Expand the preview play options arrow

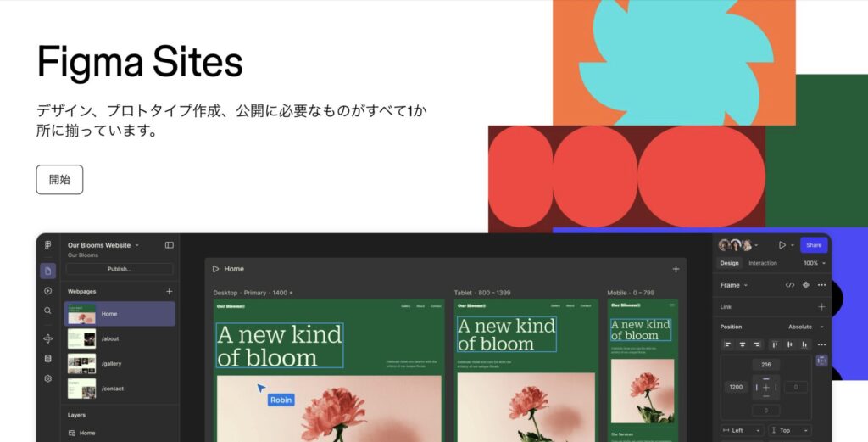click(793, 245)
